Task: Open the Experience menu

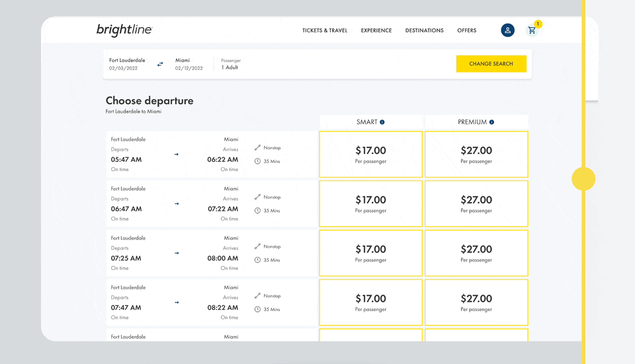Action: click(x=376, y=30)
